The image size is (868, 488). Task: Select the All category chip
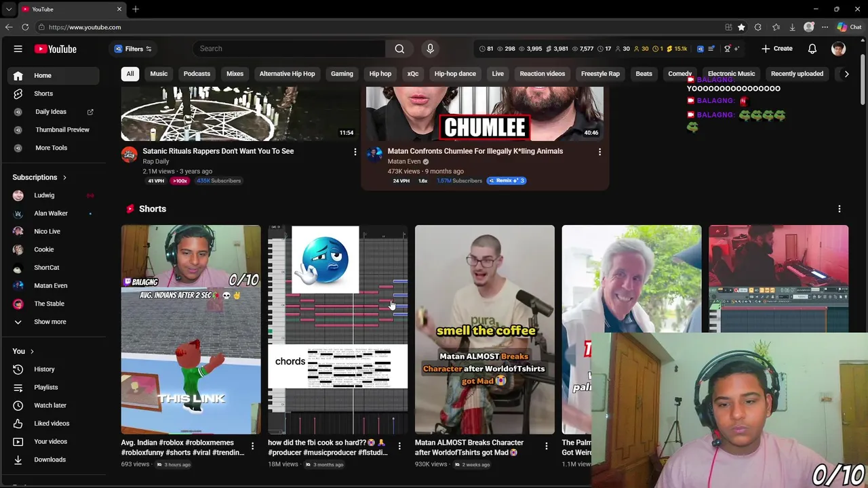click(x=130, y=74)
